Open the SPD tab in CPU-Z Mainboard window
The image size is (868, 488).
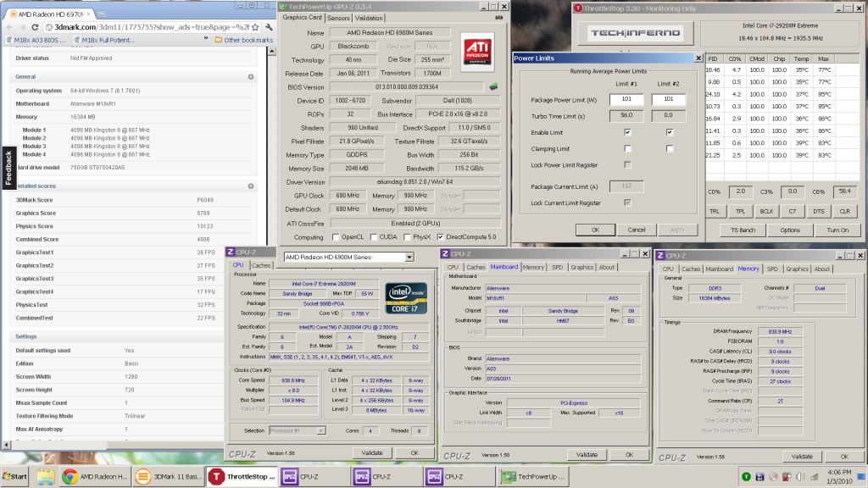click(557, 267)
